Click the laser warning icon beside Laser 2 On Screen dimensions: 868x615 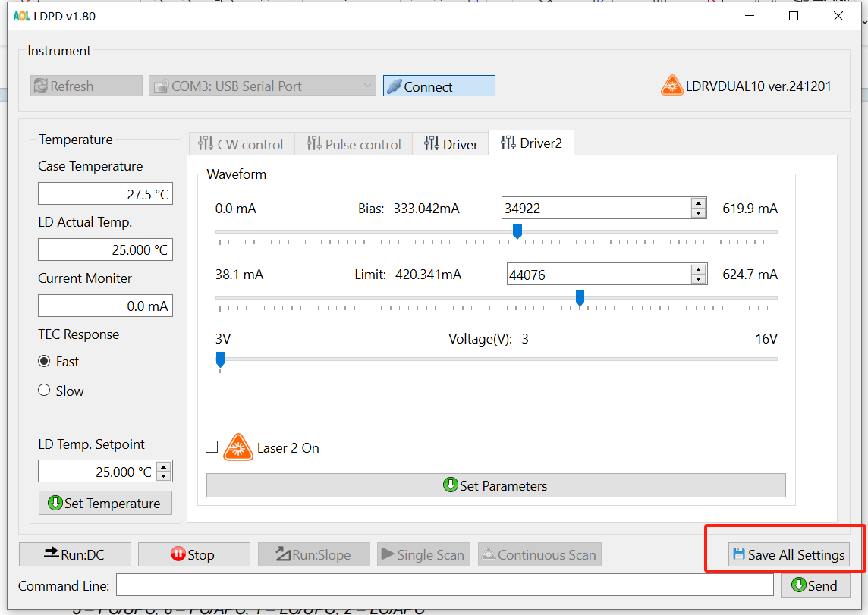pyautogui.click(x=237, y=447)
